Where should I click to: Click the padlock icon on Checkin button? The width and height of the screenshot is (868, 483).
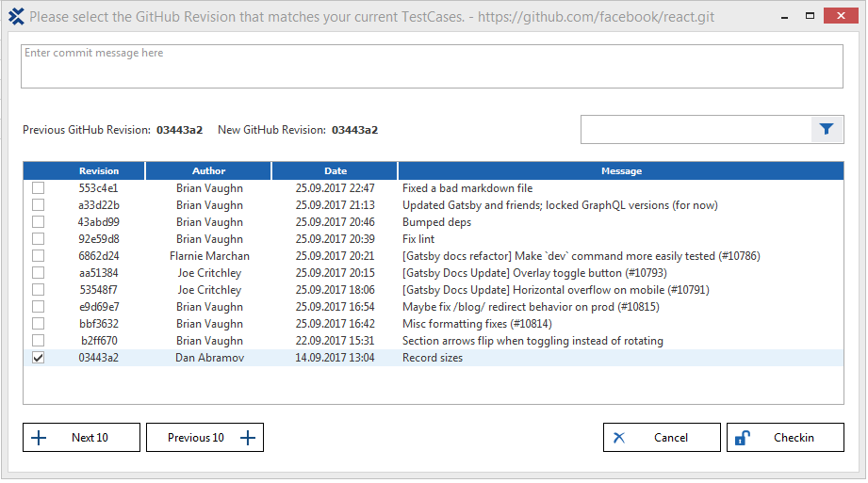pyautogui.click(x=743, y=438)
